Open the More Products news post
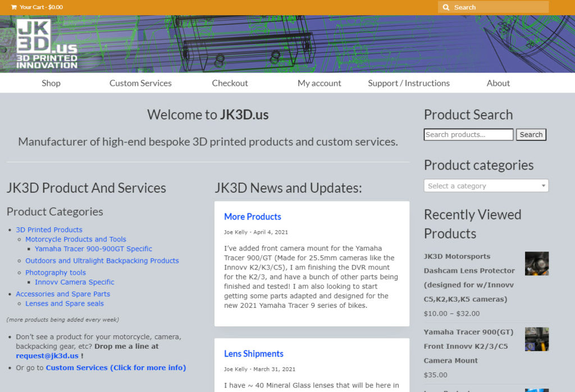This screenshot has width=575, height=392. pyautogui.click(x=253, y=217)
